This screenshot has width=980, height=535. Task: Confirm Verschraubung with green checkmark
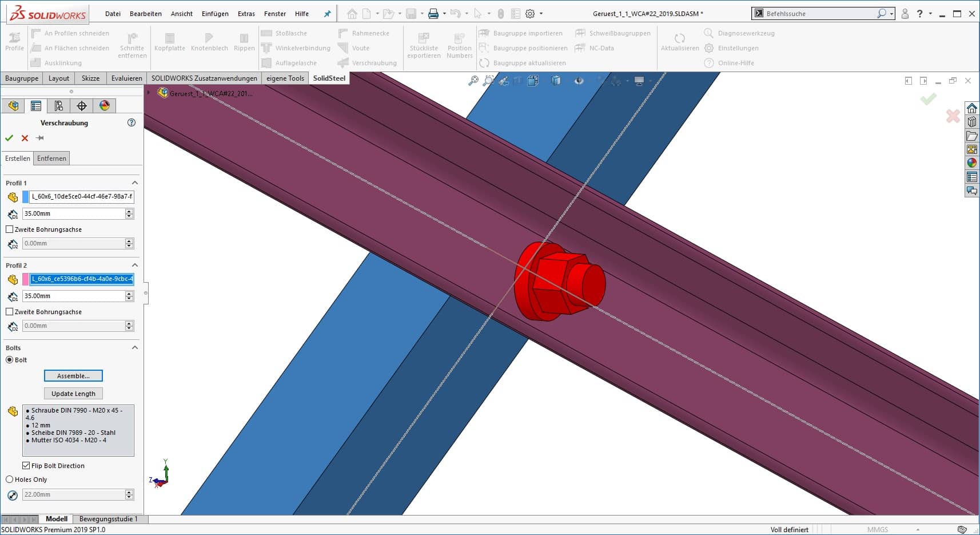[x=9, y=138]
